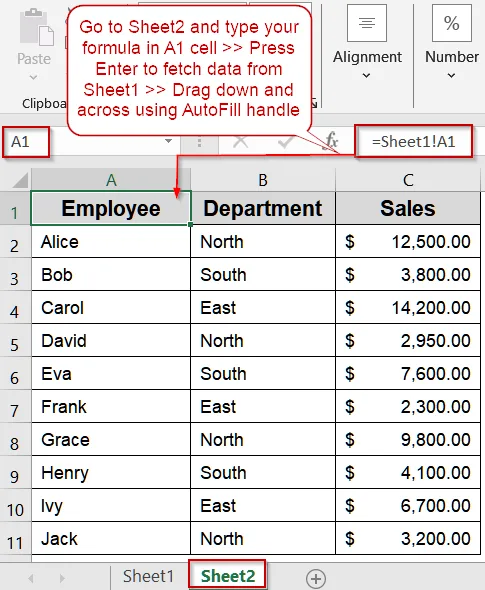Image resolution: width=485 pixels, height=590 pixels.
Task: Click sales value 12,500.00
Action: click(408, 242)
